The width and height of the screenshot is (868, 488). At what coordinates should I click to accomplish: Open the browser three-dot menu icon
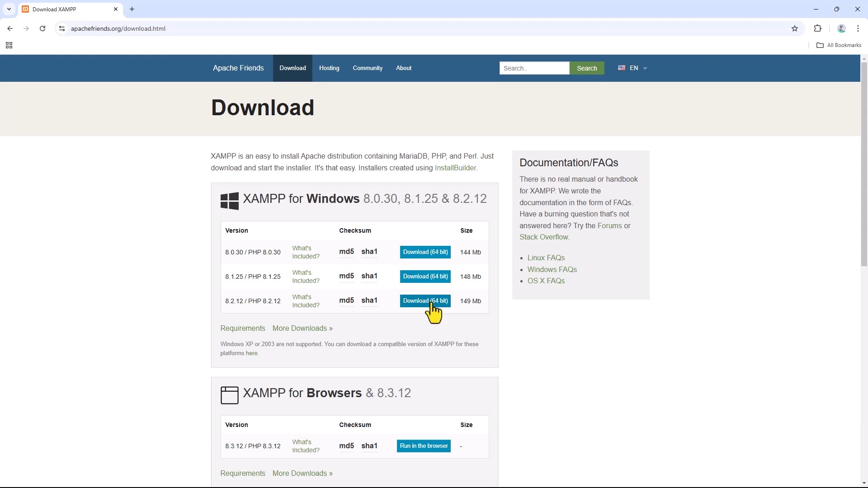coord(859,28)
